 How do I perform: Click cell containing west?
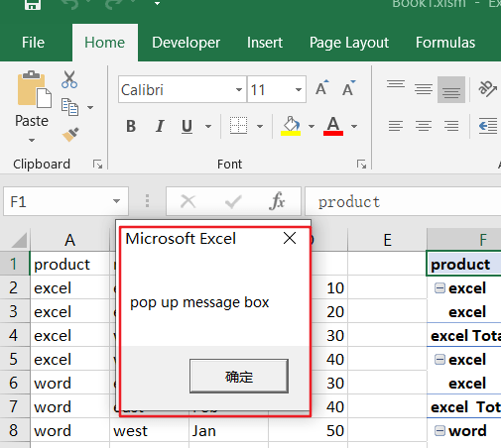point(149,431)
